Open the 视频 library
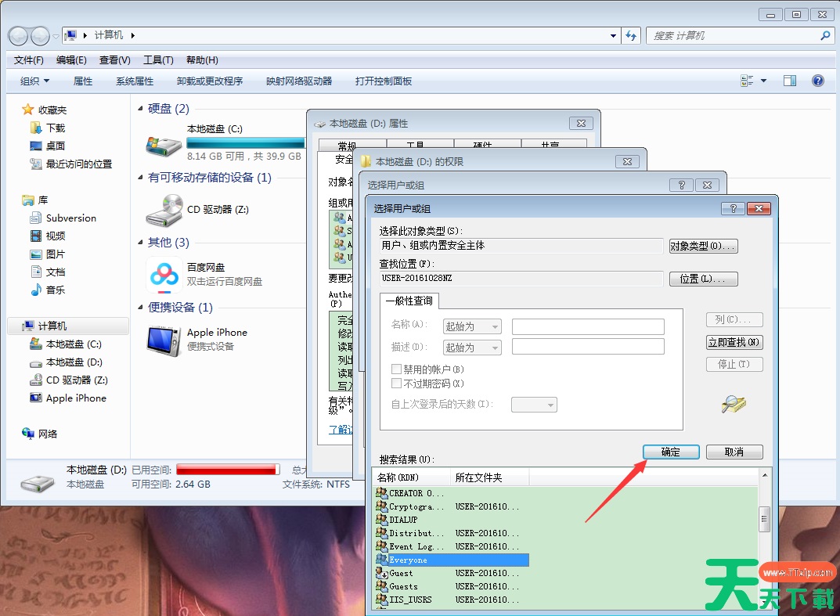 coord(48,236)
